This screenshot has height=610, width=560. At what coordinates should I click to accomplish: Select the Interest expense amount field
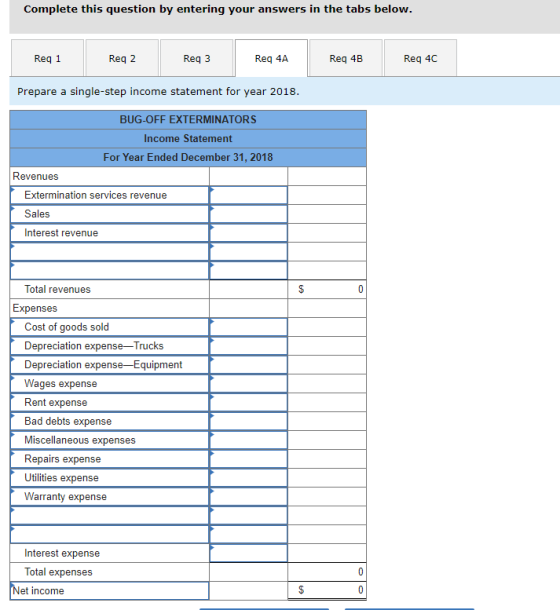pos(249,553)
